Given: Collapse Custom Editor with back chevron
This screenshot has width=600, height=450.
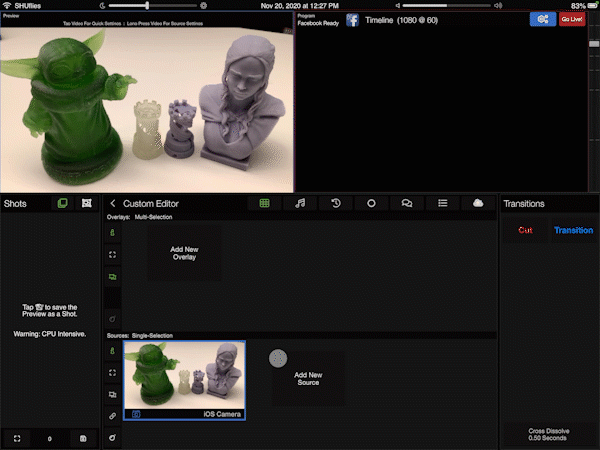Looking at the screenshot, I should pos(113,203).
